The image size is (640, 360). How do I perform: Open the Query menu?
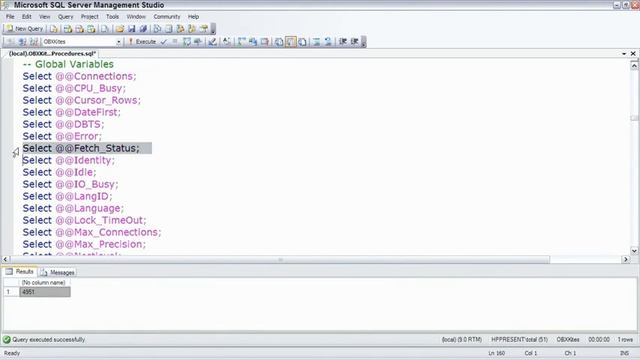click(x=65, y=17)
